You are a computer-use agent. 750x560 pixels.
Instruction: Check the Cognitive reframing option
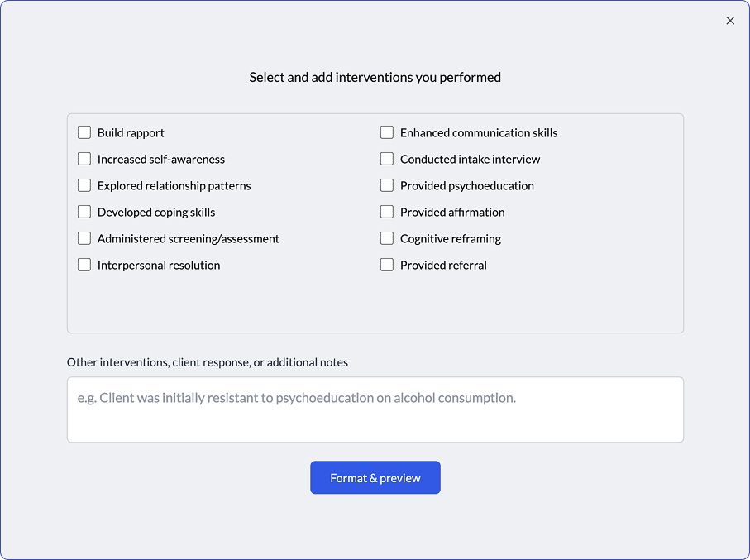tap(387, 238)
